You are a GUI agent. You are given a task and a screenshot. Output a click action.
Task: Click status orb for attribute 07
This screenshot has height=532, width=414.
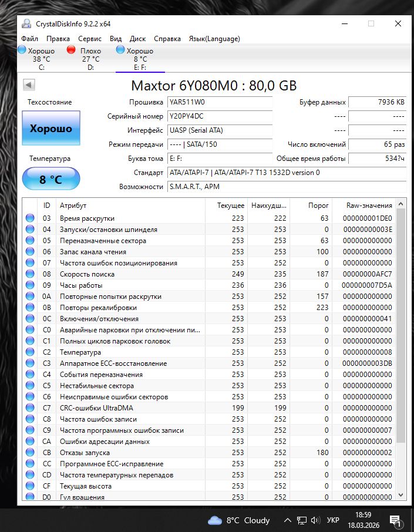30,263
